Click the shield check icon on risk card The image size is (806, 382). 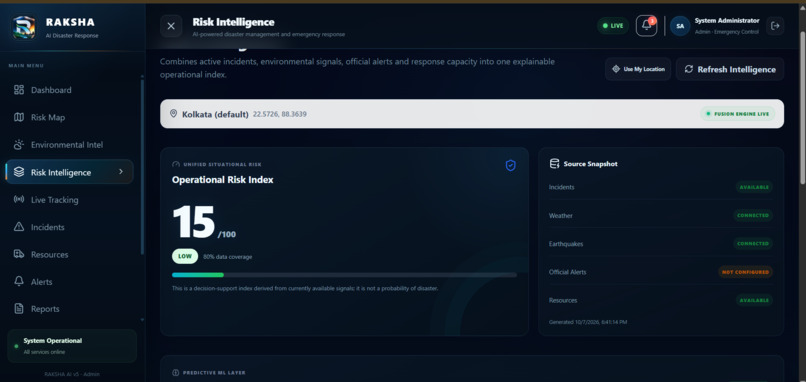tap(510, 165)
